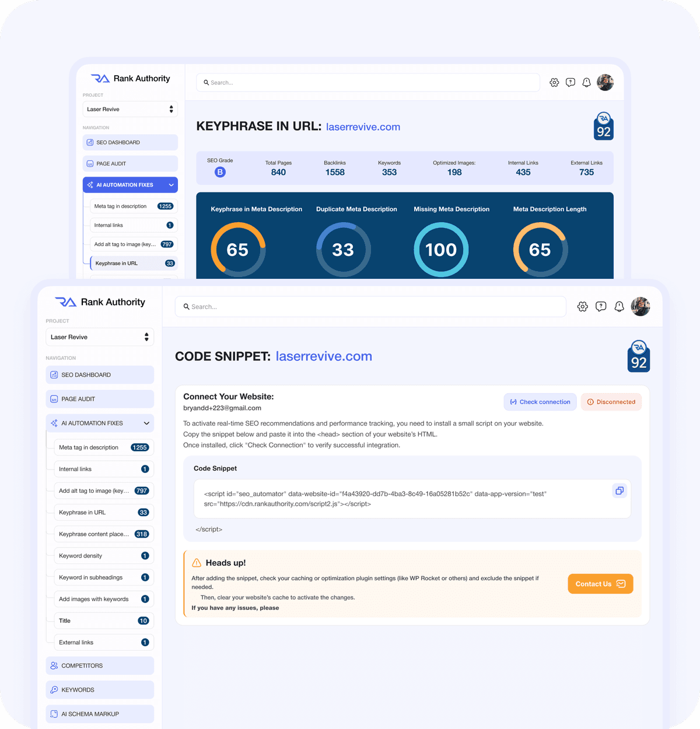The image size is (700, 729).
Task: Click the Missing Meta Description progress ring
Action: point(441,250)
